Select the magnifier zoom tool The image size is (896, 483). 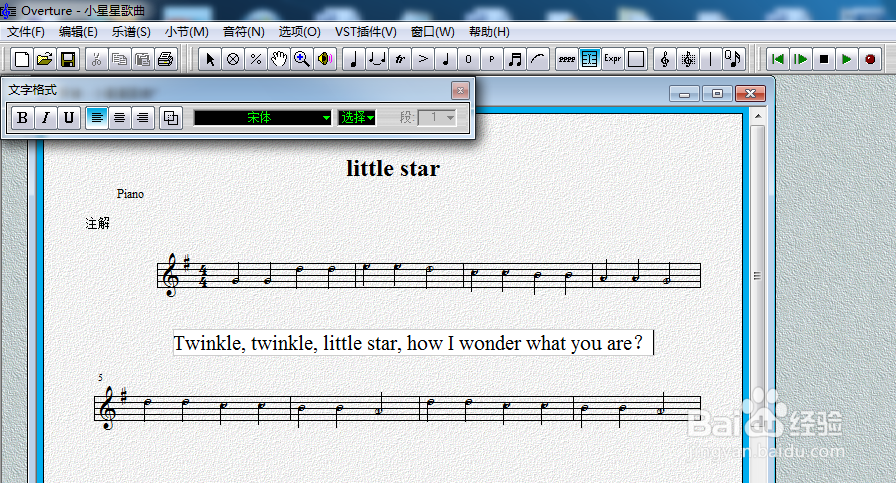(x=301, y=59)
